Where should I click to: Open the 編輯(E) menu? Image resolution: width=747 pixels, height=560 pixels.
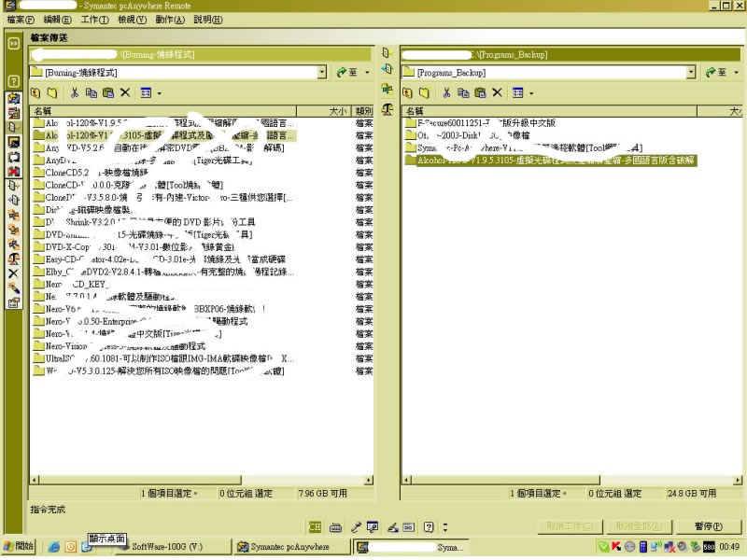point(58,20)
